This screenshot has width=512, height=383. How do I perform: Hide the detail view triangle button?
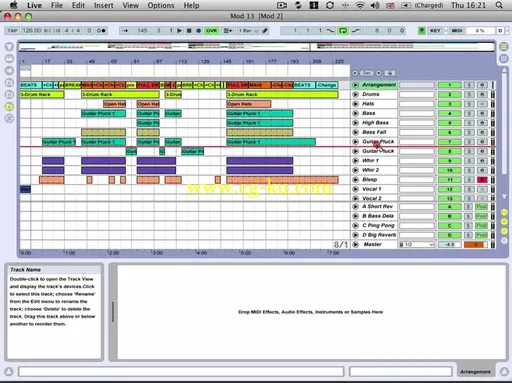click(x=504, y=371)
